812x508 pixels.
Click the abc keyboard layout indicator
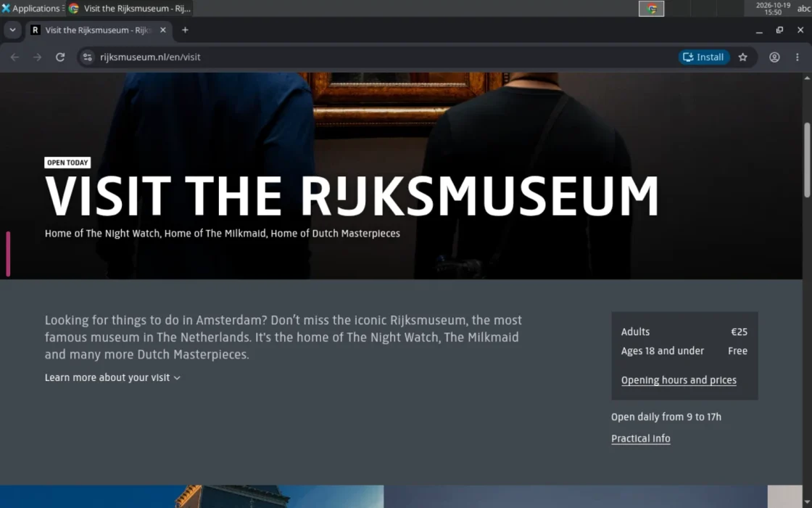pyautogui.click(x=804, y=8)
